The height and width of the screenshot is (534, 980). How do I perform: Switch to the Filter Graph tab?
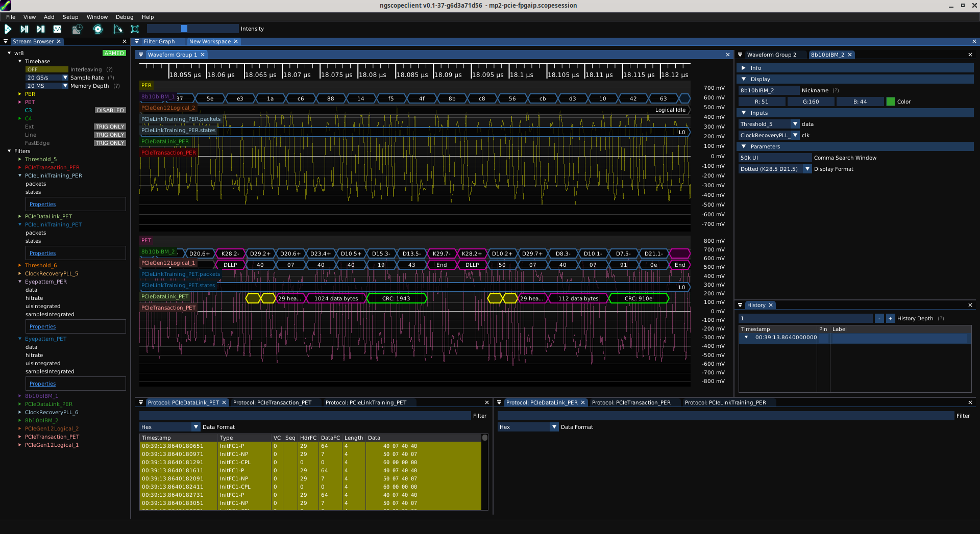tap(159, 41)
